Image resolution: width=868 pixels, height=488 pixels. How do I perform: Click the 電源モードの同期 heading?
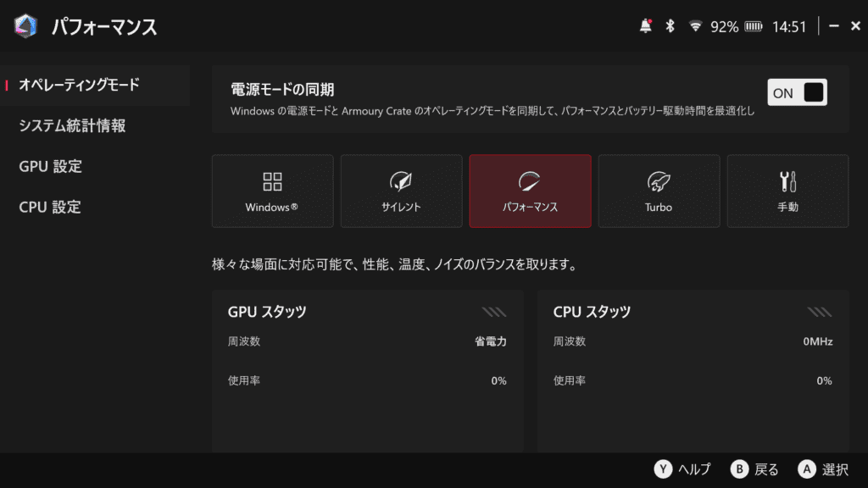282,90
